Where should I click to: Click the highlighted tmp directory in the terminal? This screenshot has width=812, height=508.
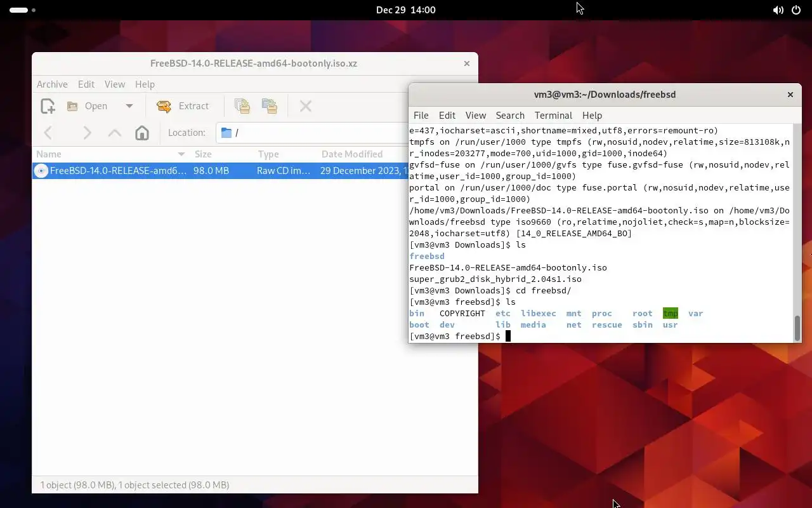[671, 313]
